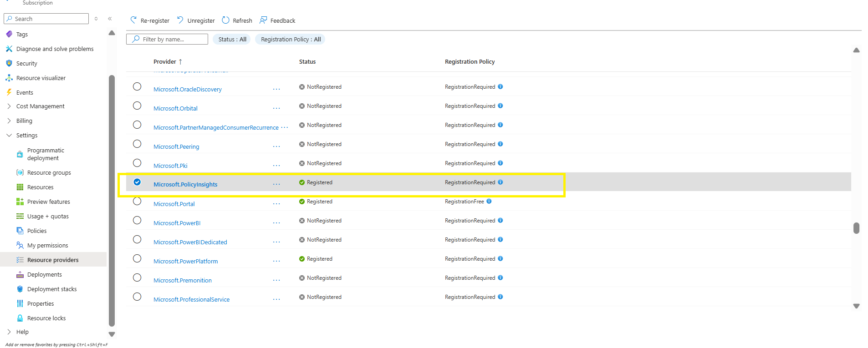This screenshot has width=868, height=348.
Task: Select the Microsoft.Pki radio button
Action: [x=137, y=163]
